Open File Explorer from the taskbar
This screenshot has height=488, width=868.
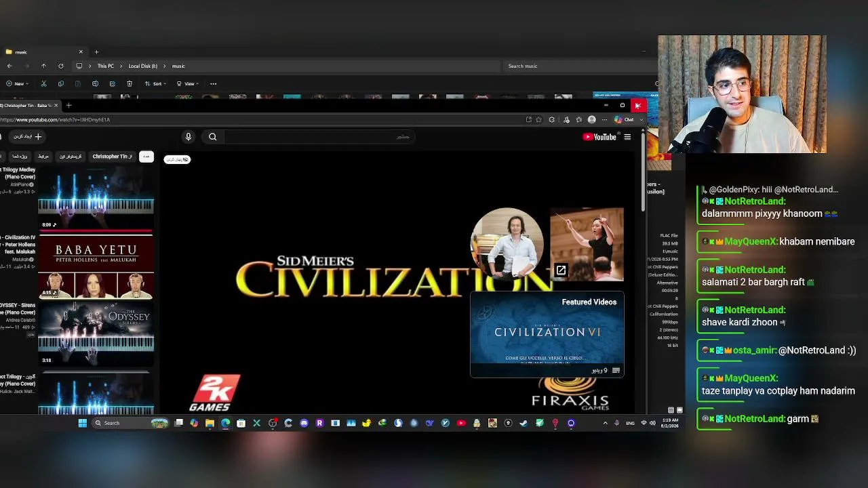[210, 423]
